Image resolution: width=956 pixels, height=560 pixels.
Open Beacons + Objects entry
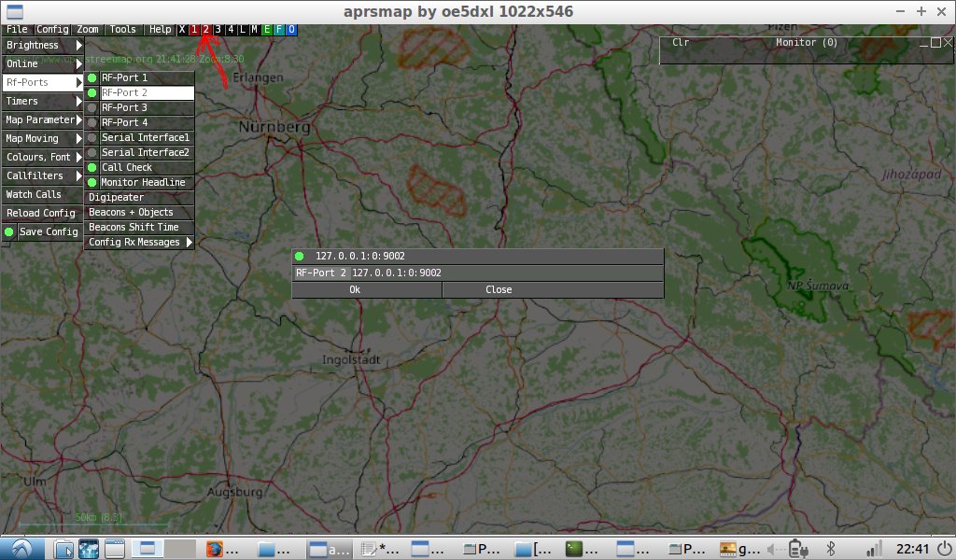coord(139,212)
